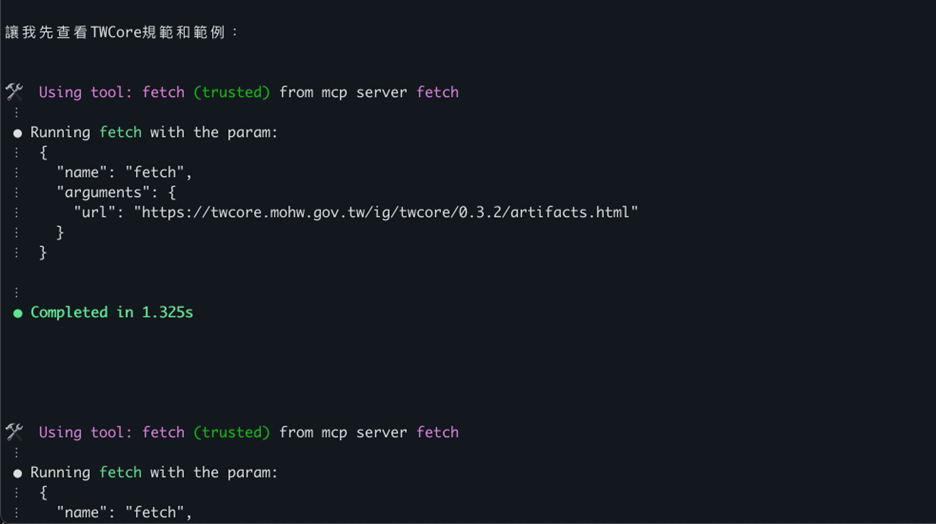Click the green "fetch" in the first Running line
936x524 pixels.
click(x=120, y=132)
